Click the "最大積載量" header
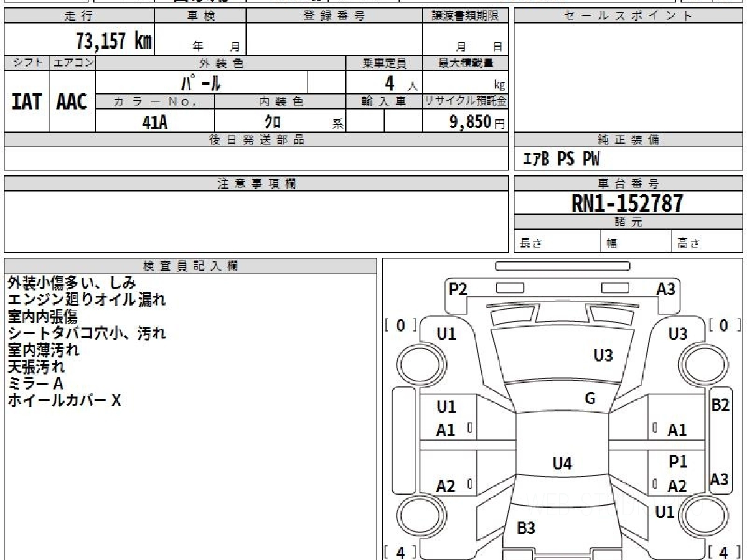The width and height of the screenshot is (747, 560). 465,63
